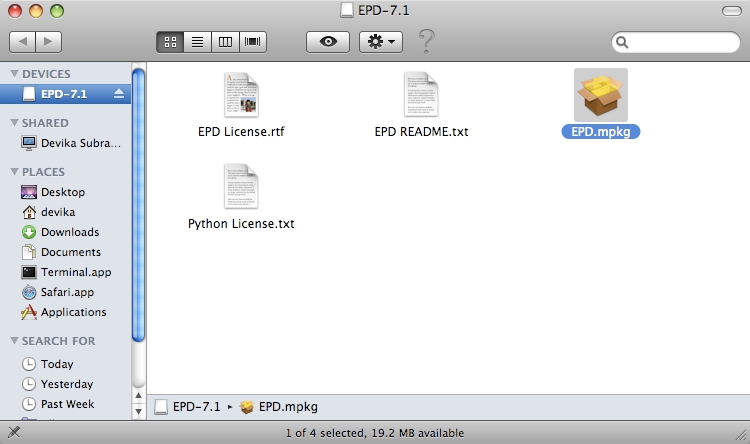Click the toolbar toggle pill button
750x444 pixels.
click(731, 11)
